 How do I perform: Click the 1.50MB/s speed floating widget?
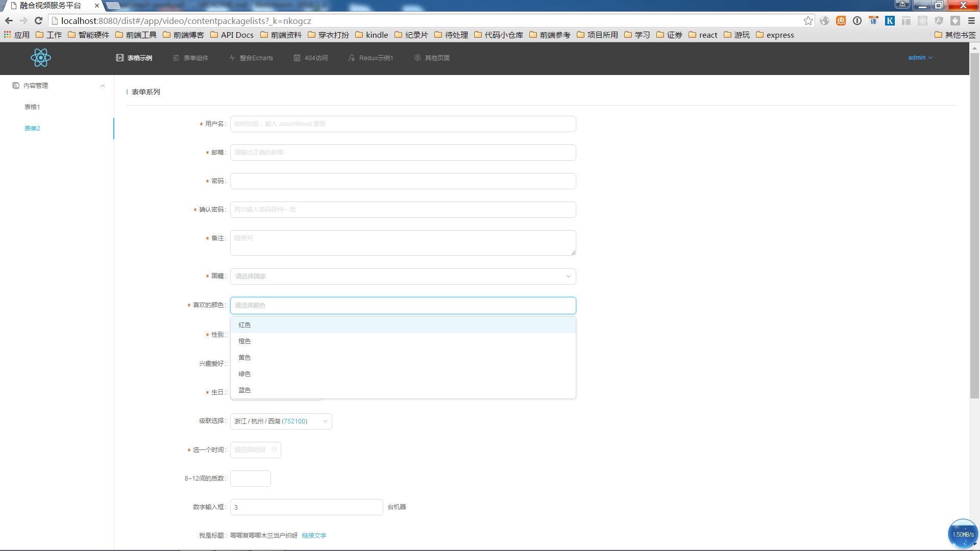click(963, 534)
